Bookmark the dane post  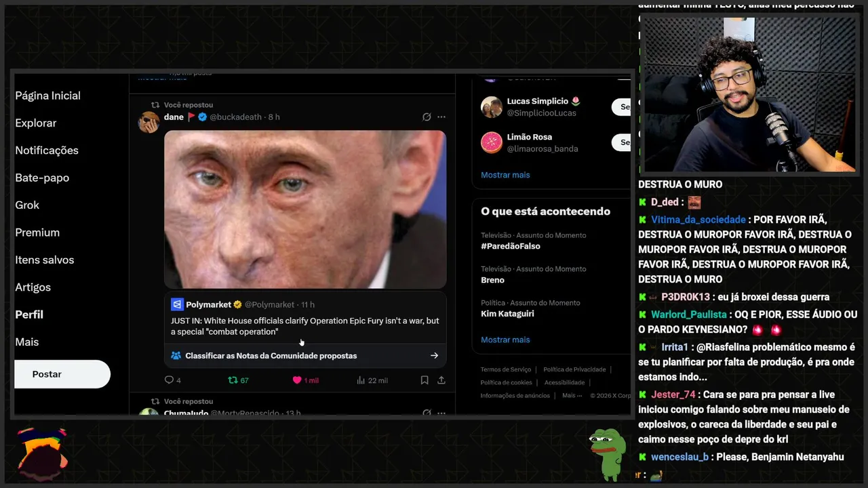pos(425,380)
